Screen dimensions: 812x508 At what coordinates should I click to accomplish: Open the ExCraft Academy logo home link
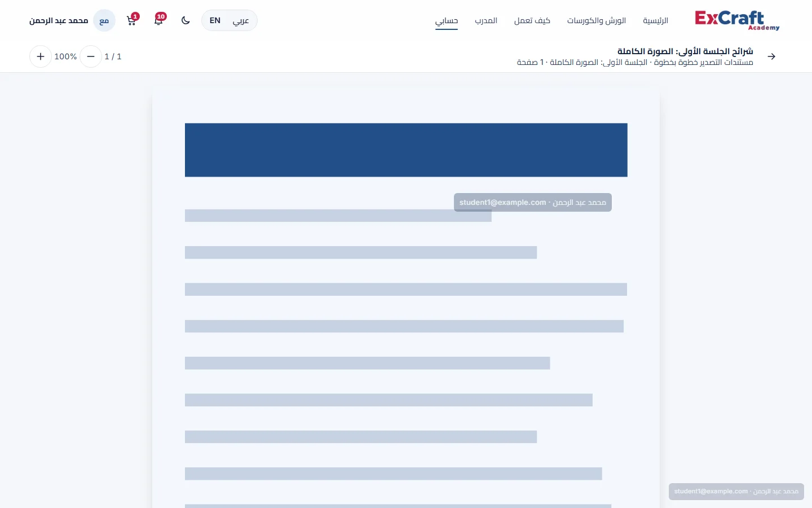(x=737, y=20)
